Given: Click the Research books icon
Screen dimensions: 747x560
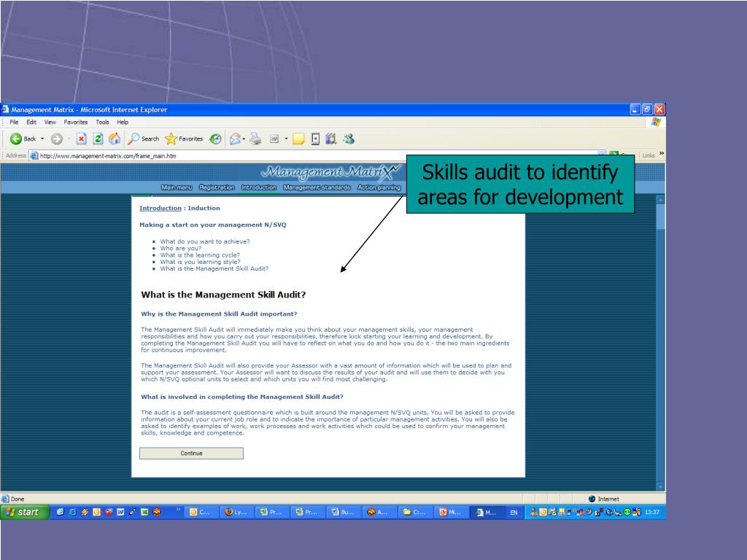Looking at the screenshot, I should pyautogui.click(x=331, y=139).
